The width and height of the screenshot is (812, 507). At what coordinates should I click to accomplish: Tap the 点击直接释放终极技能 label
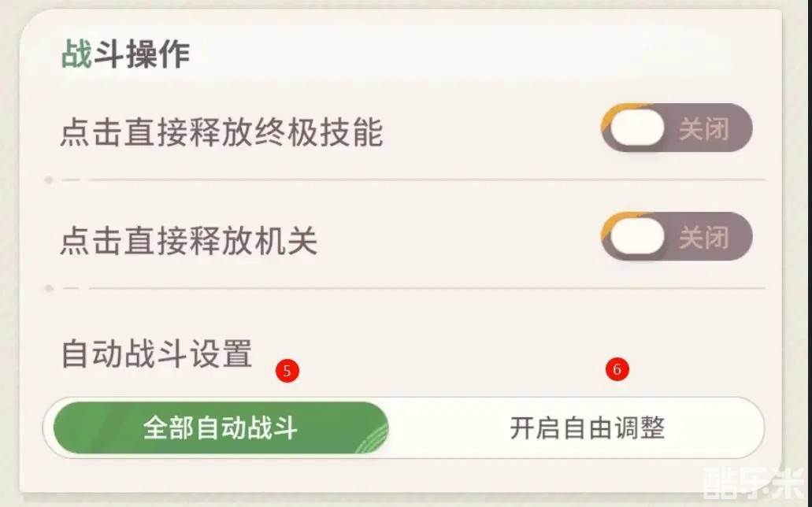point(221,133)
